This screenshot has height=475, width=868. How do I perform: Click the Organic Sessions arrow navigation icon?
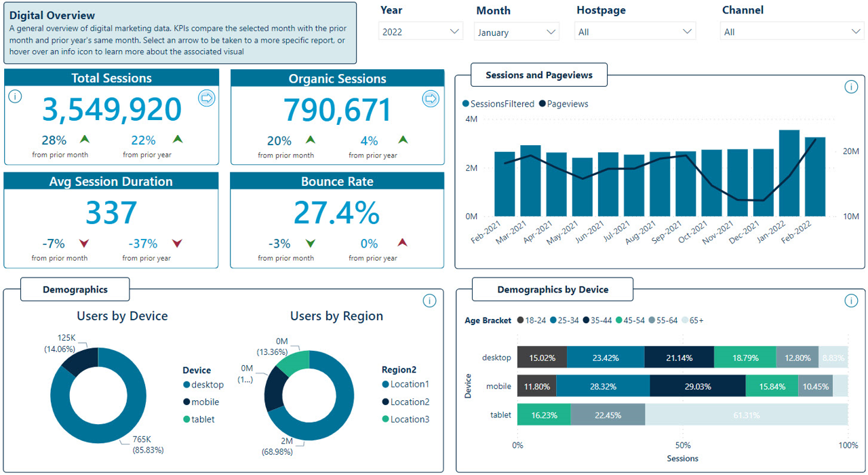pyautogui.click(x=431, y=99)
